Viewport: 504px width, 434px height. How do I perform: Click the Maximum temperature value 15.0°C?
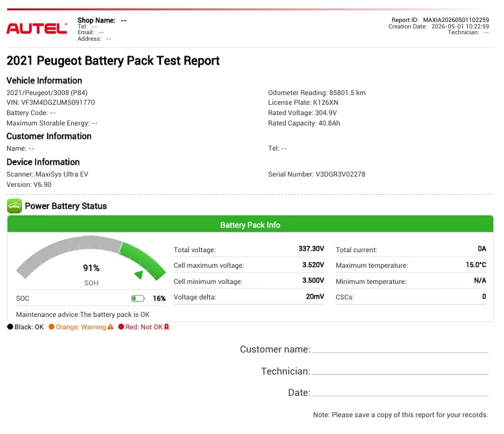point(476,265)
